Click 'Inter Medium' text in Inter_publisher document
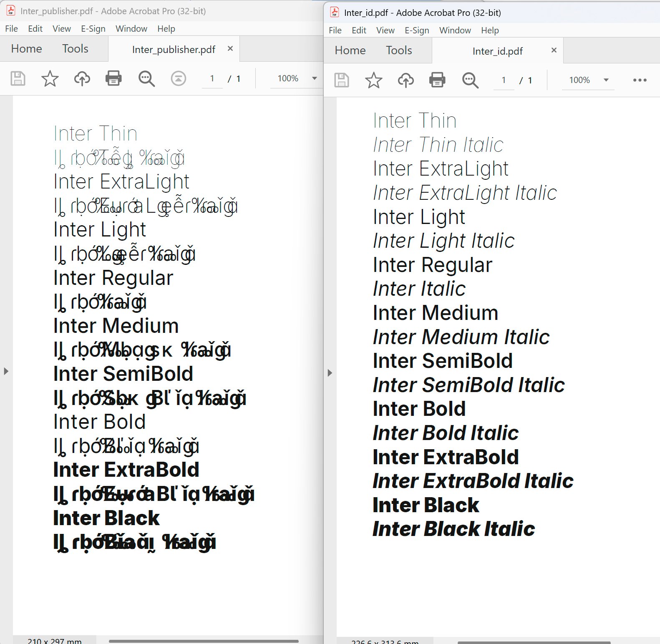The width and height of the screenshot is (660, 644). pos(116,326)
